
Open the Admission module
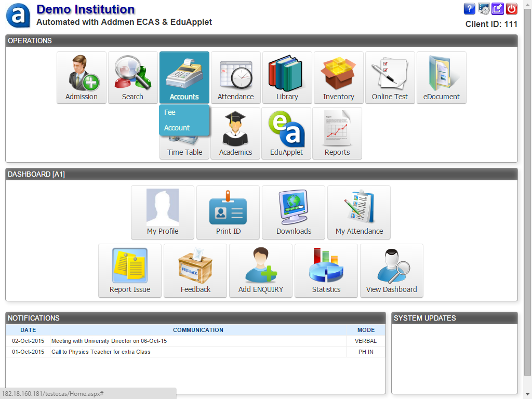click(x=81, y=77)
